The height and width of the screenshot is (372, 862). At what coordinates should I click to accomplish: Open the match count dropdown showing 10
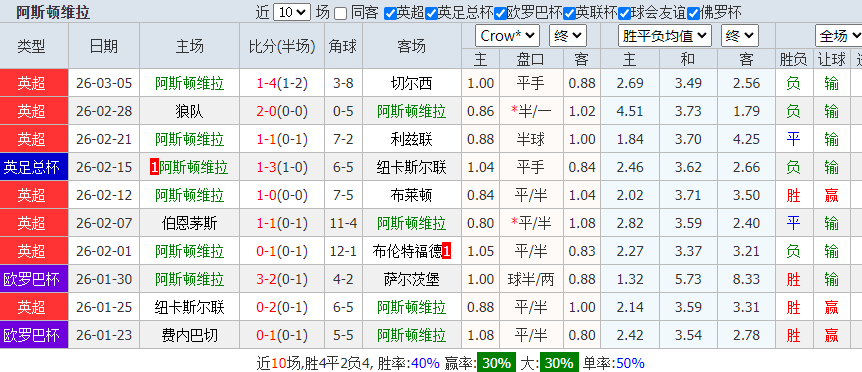pyautogui.click(x=292, y=12)
